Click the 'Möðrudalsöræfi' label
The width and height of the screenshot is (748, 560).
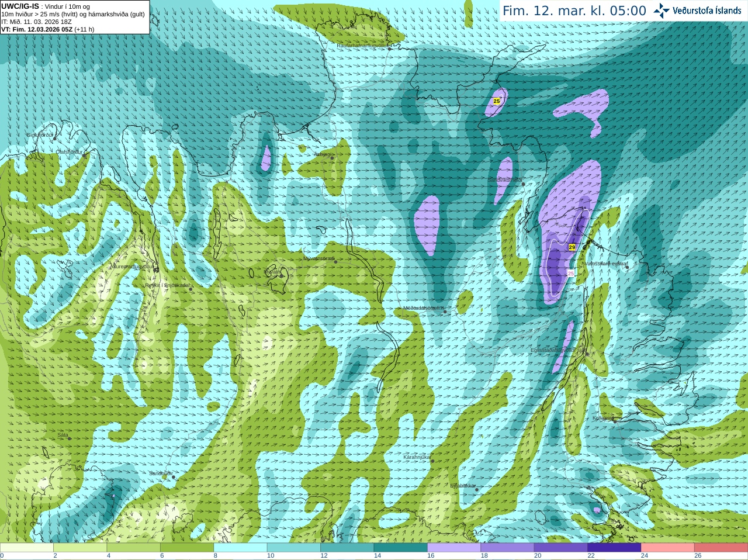(424, 308)
